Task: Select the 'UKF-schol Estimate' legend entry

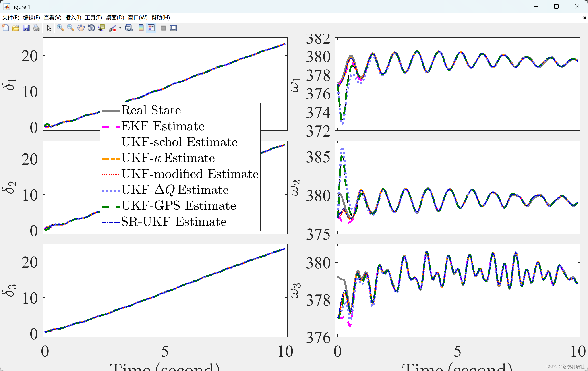Action: [180, 142]
